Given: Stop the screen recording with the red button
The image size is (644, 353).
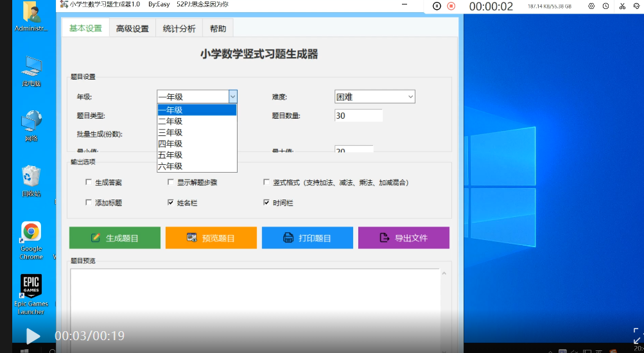Looking at the screenshot, I should pos(451,6).
